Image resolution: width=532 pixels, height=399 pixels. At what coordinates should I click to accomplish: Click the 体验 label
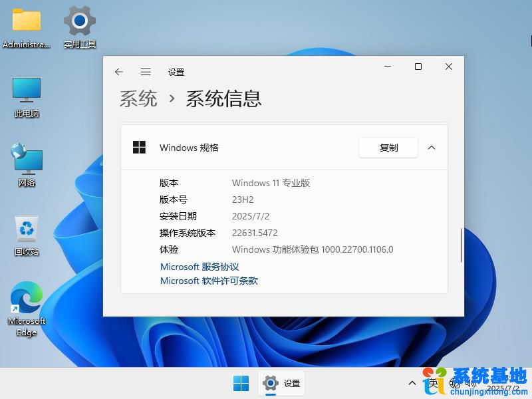pos(169,250)
